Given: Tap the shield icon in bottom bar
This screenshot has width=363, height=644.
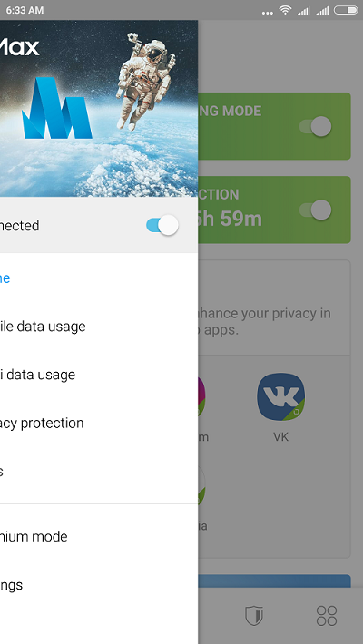Looking at the screenshot, I should pos(254,616).
